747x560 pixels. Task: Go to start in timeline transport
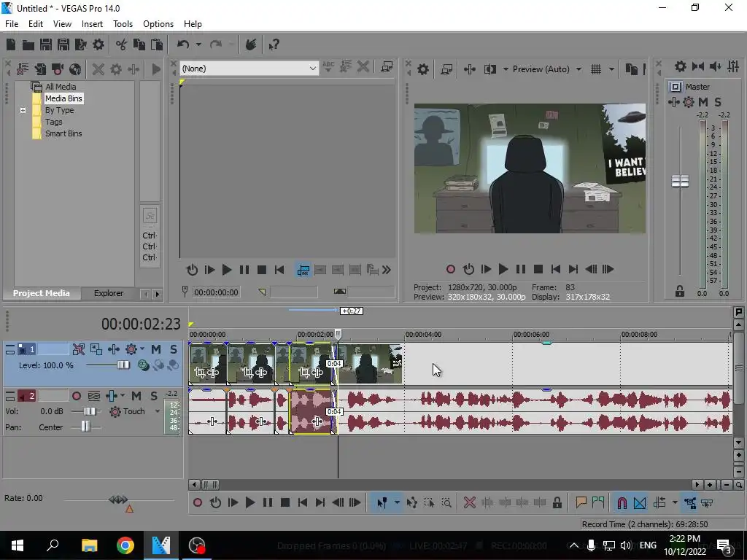click(x=303, y=503)
